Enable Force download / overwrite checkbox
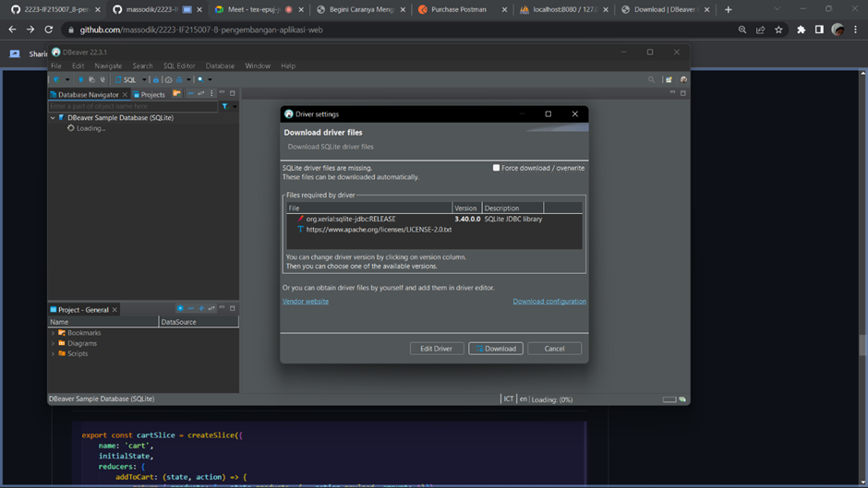This screenshot has height=488, width=868. 497,168
